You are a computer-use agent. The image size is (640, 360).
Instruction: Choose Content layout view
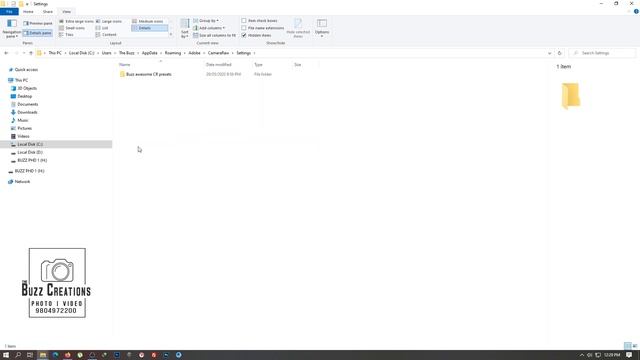[106, 35]
